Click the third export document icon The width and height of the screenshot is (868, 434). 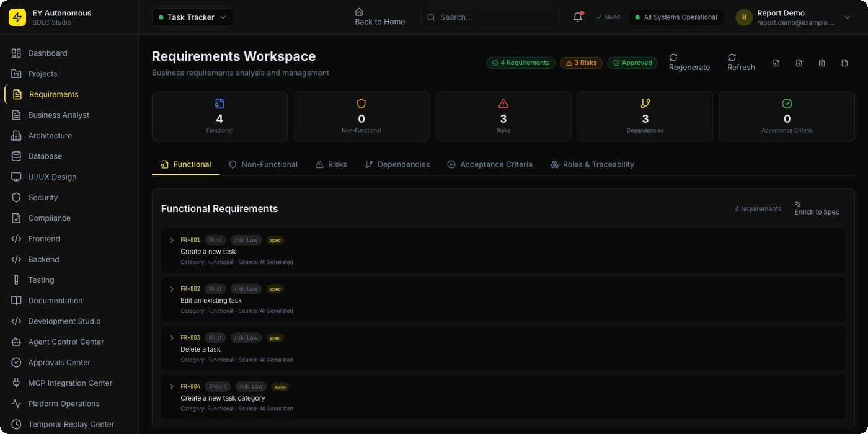click(x=822, y=63)
